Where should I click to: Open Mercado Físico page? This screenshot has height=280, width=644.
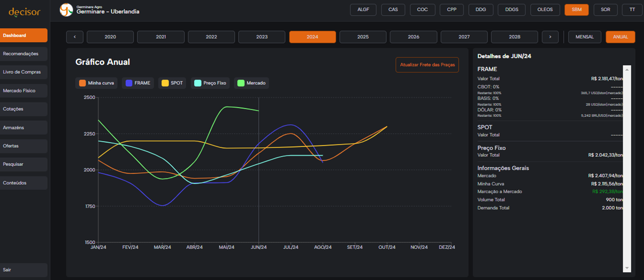[23, 91]
